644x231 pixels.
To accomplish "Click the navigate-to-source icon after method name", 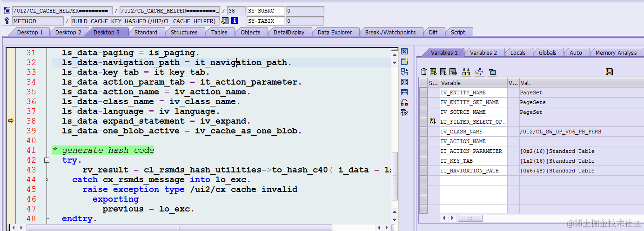I will click(x=225, y=21).
